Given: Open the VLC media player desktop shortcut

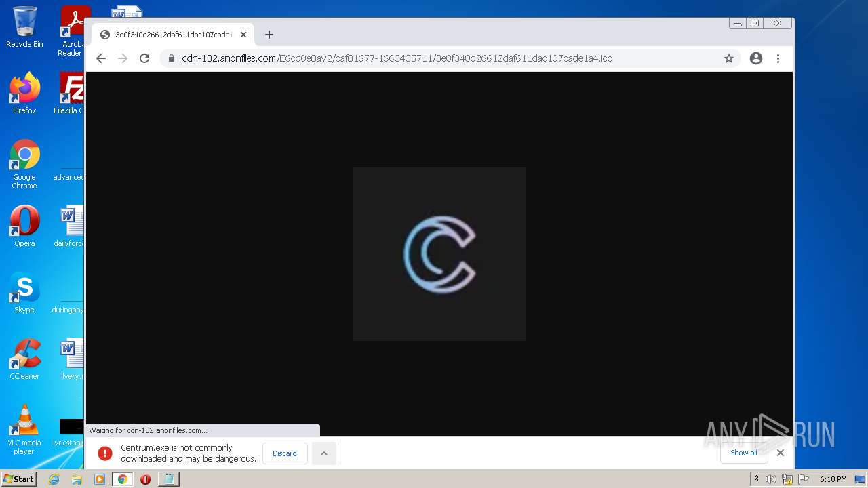Looking at the screenshot, I should tap(24, 430).
